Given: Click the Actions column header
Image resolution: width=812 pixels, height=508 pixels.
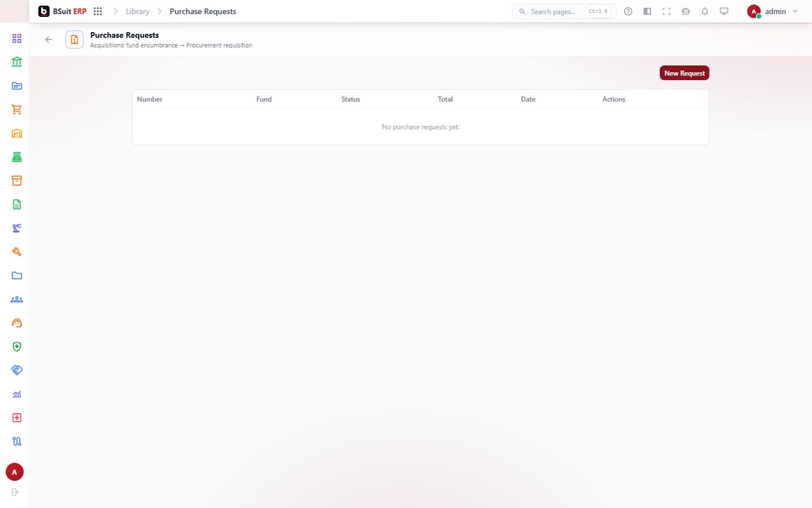Looking at the screenshot, I should coord(614,99).
